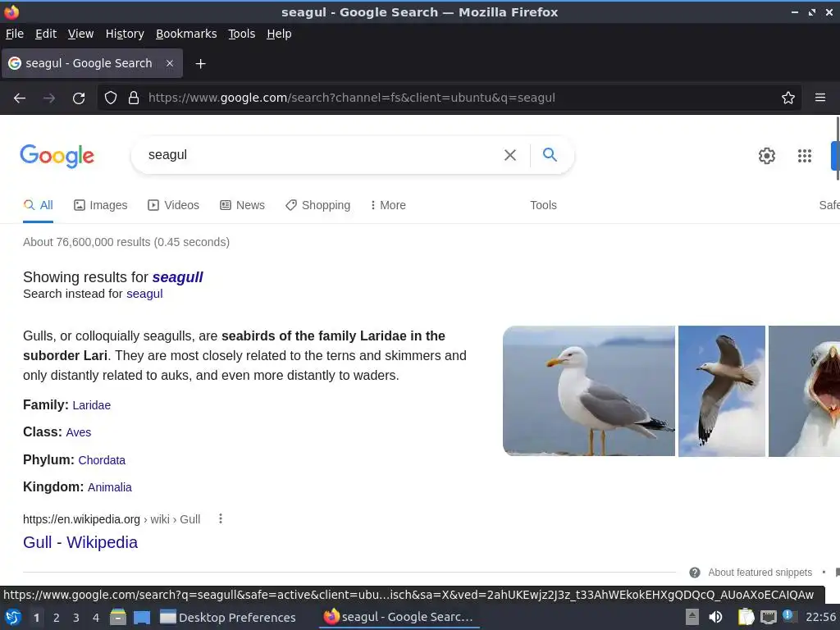Click the network monitor tray icon
This screenshot has height=630, width=840.
(768, 617)
